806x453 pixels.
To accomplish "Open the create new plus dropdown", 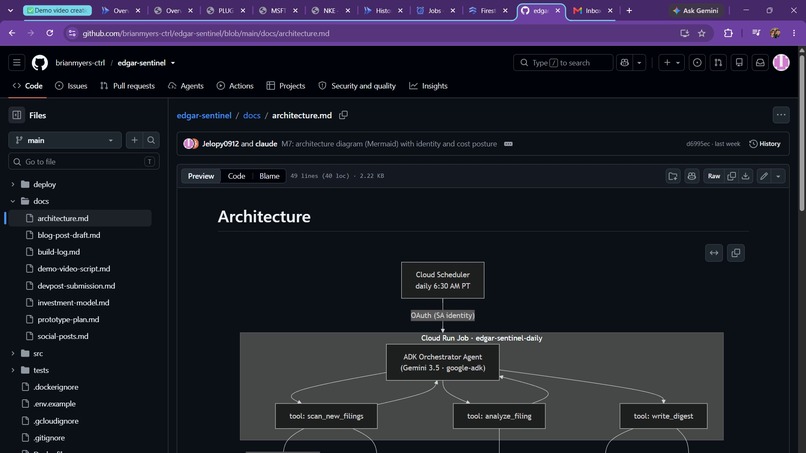I will pos(671,63).
